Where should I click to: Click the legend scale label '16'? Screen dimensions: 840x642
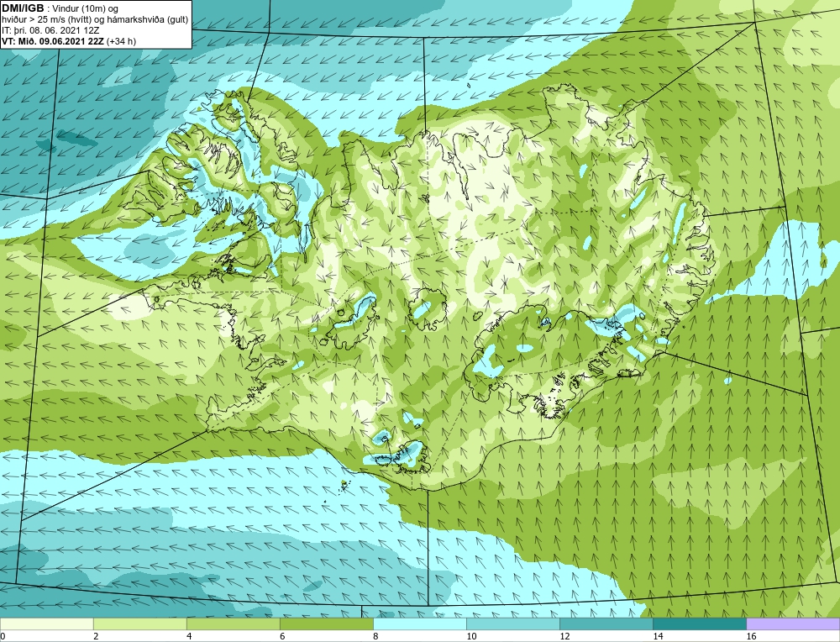[x=751, y=636]
